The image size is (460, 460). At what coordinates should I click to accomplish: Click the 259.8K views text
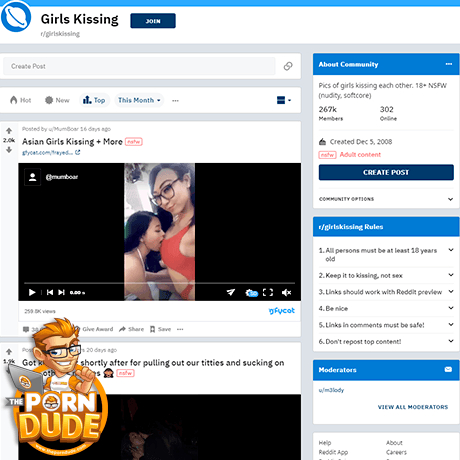40,311
